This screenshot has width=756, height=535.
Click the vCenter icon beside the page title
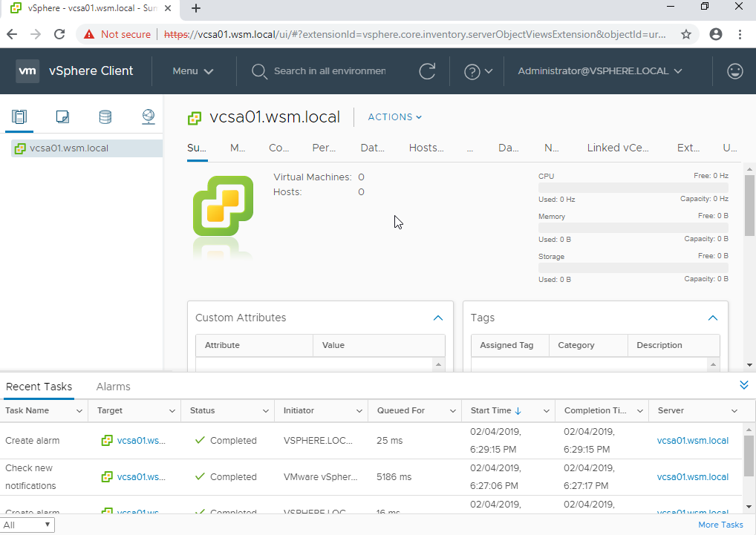click(x=195, y=118)
